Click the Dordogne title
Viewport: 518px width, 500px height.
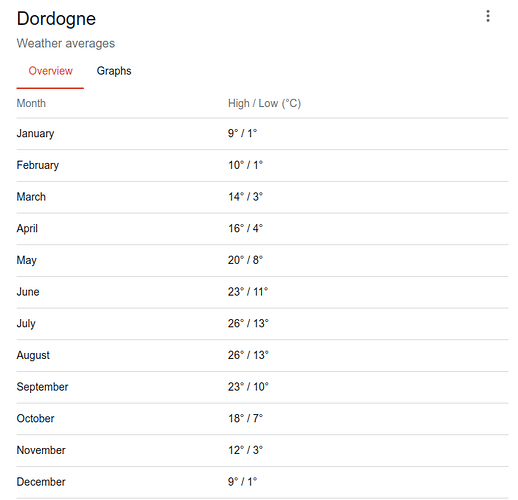(56, 19)
